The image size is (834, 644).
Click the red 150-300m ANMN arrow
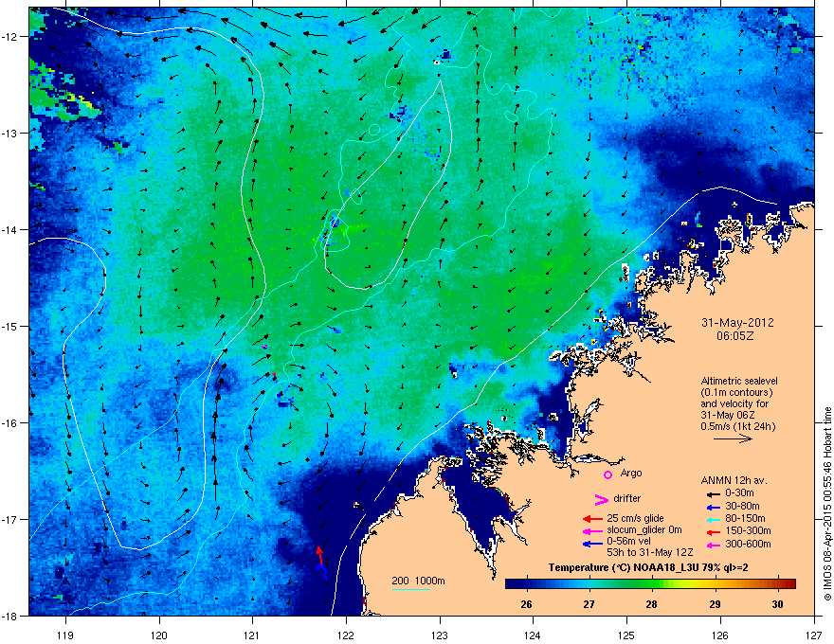[x=714, y=532]
